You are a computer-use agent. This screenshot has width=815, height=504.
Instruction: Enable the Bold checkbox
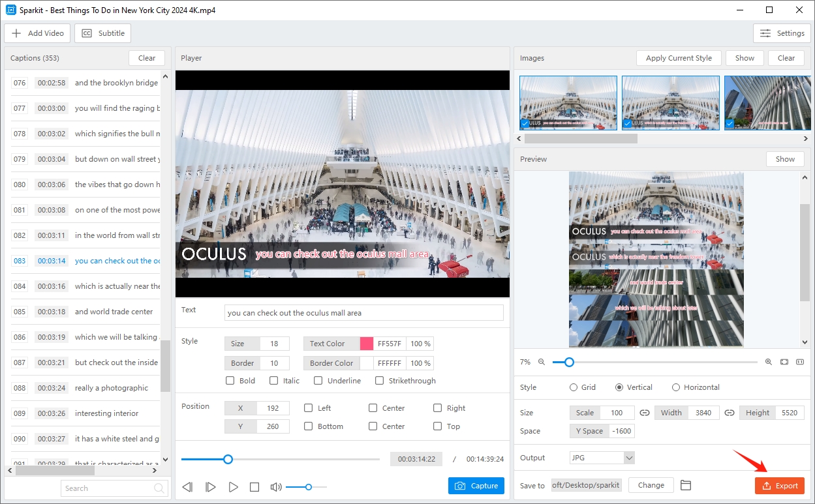[230, 381]
